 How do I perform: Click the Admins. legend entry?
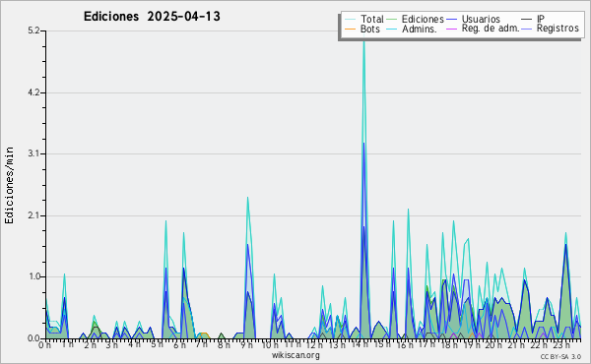(x=420, y=29)
